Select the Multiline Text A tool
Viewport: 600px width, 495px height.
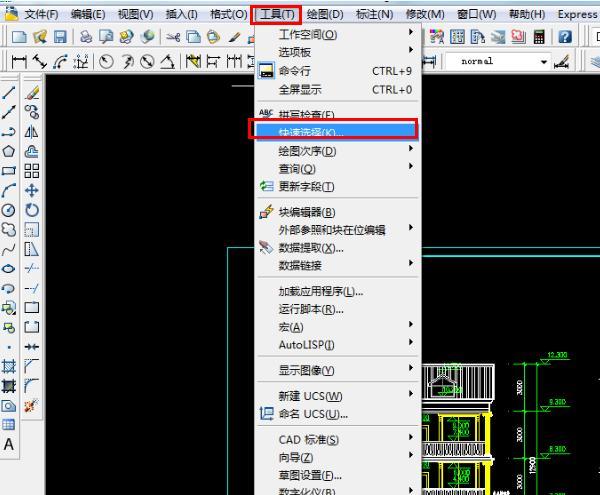9,444
